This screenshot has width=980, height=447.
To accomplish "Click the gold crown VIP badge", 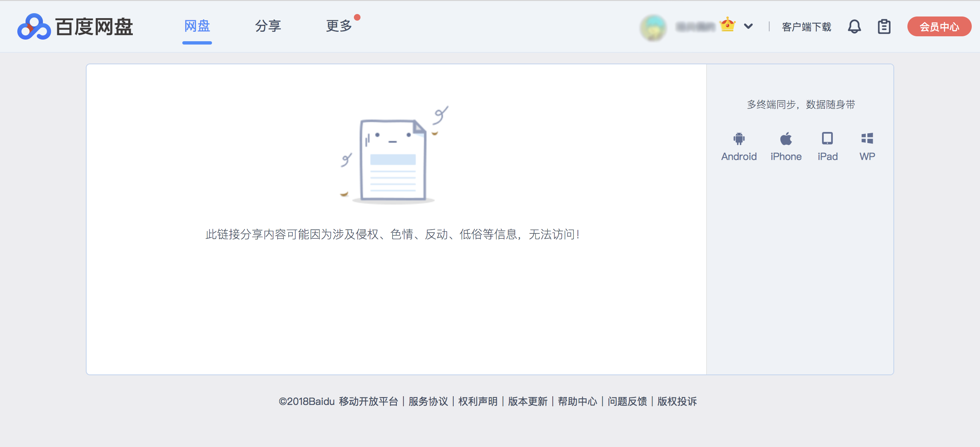I will 728,25.
